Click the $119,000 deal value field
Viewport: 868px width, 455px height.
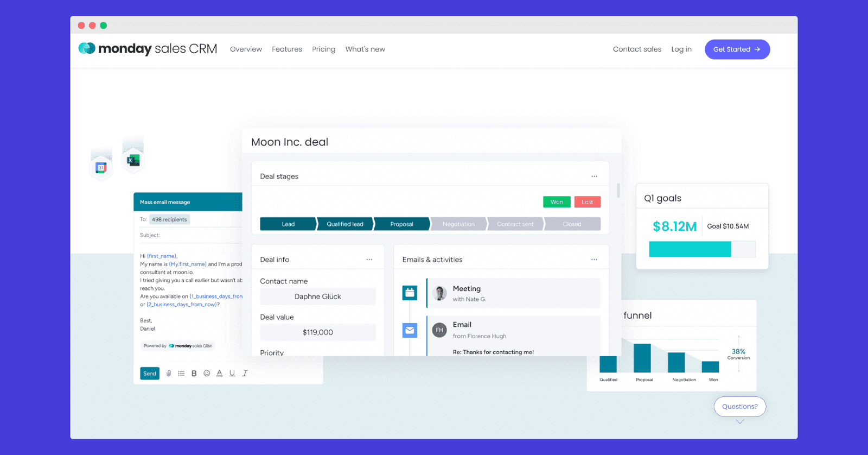click(x=318, y=332)
